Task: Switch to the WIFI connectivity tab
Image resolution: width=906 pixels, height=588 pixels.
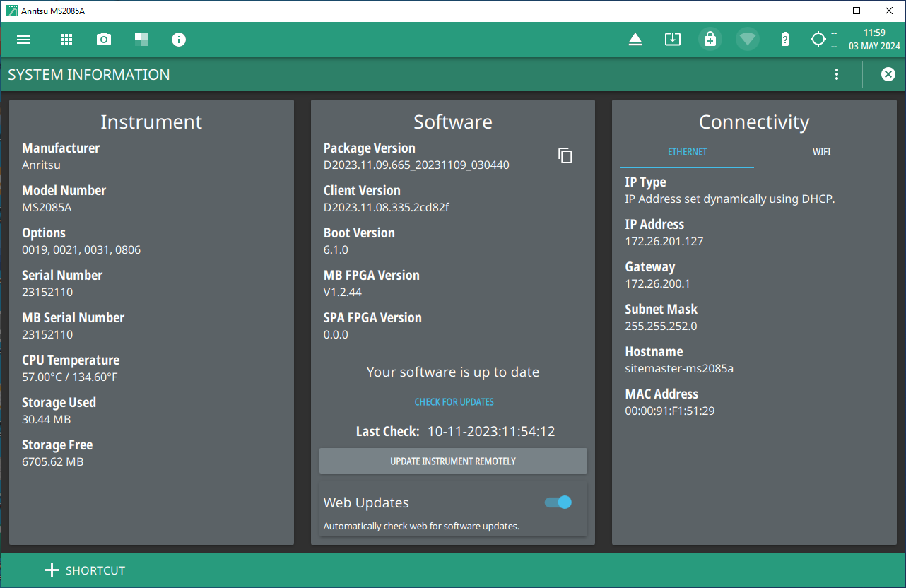Action: tap(821, 152)
